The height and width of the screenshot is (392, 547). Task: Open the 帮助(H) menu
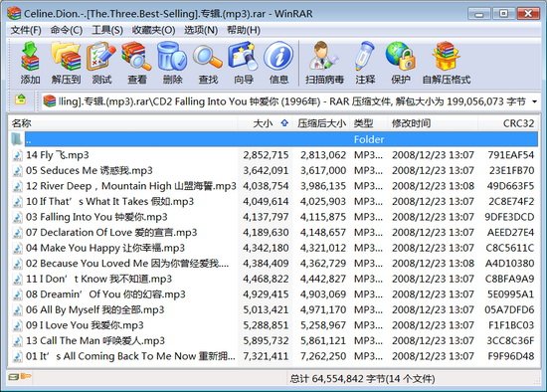pyautogui.click(x=244, y=31)
